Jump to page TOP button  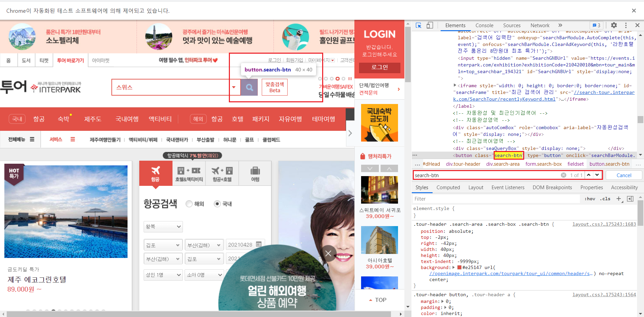(378, 300)
